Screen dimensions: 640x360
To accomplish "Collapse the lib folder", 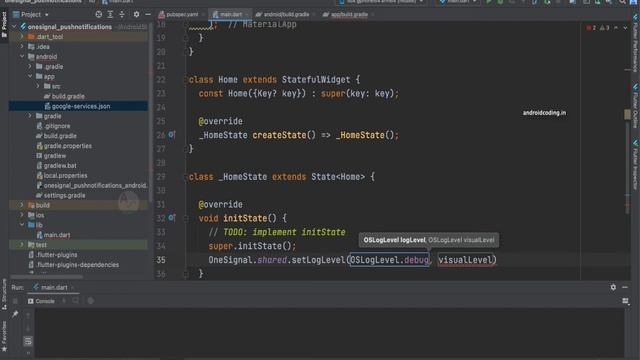I will pyautogui.click(x=22, y=225).
